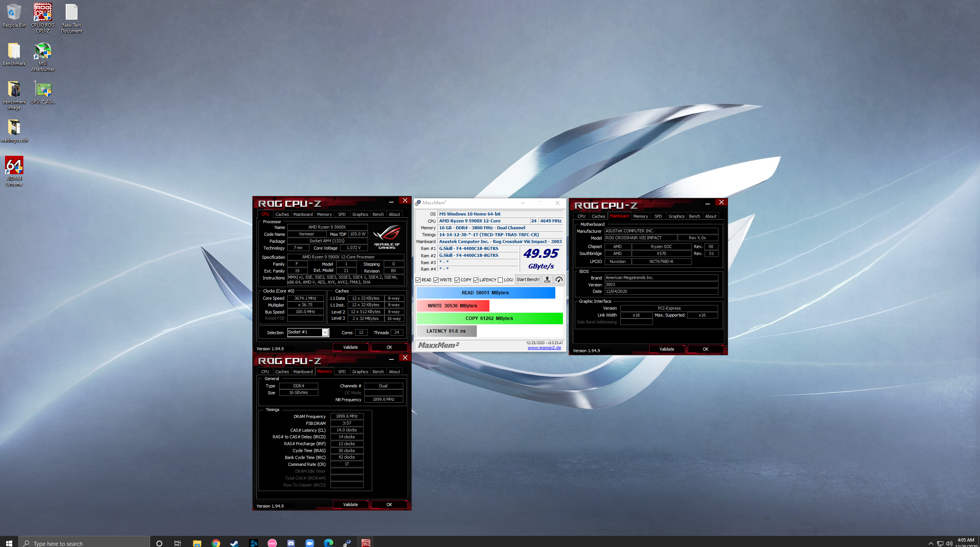Open Google Chrome from taskbar
Image resolution: width=980 pixels, height=547 pixels.
(x=216, y=543)
